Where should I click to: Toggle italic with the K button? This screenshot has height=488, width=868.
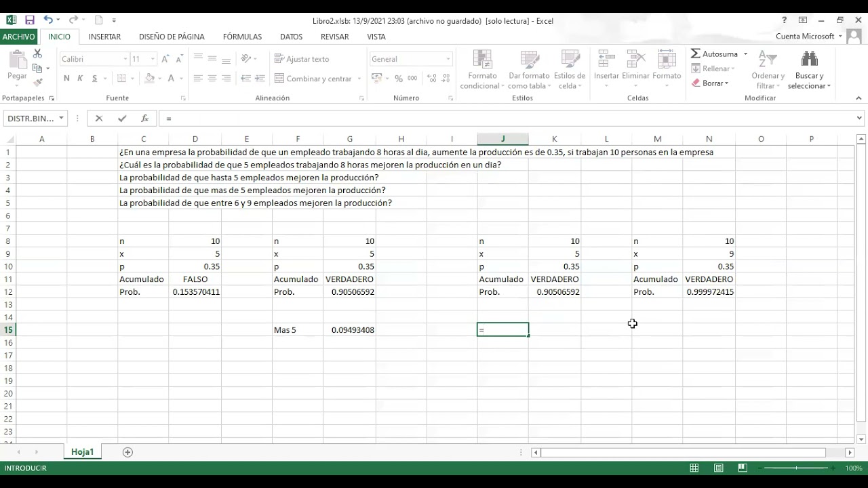tap(80, 79)
